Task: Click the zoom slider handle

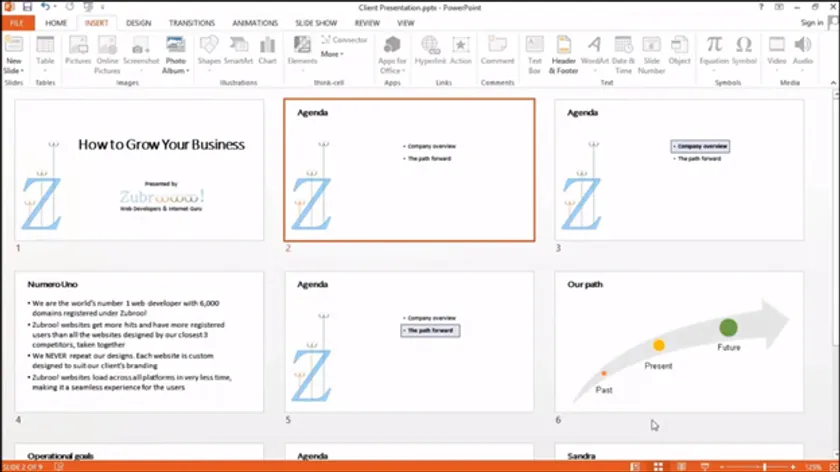Action: (765, 466)
